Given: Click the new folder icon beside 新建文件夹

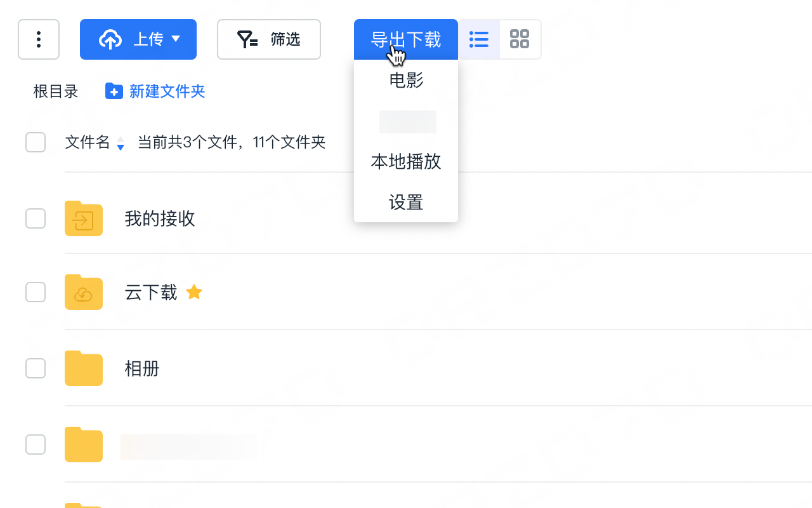Looking at the screenshot, I should pyautogui.click(x=114, y=91).
